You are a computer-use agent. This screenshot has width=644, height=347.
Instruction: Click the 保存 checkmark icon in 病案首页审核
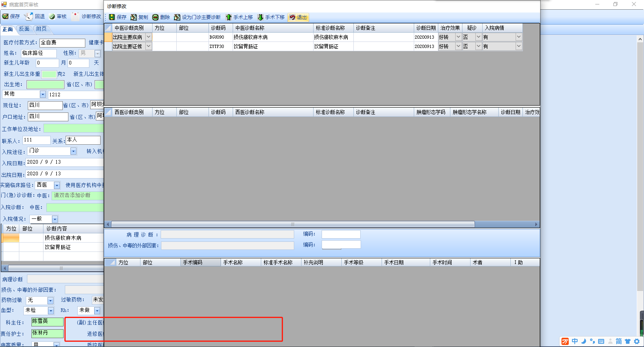pyautogui.click(x=5, y=17)
